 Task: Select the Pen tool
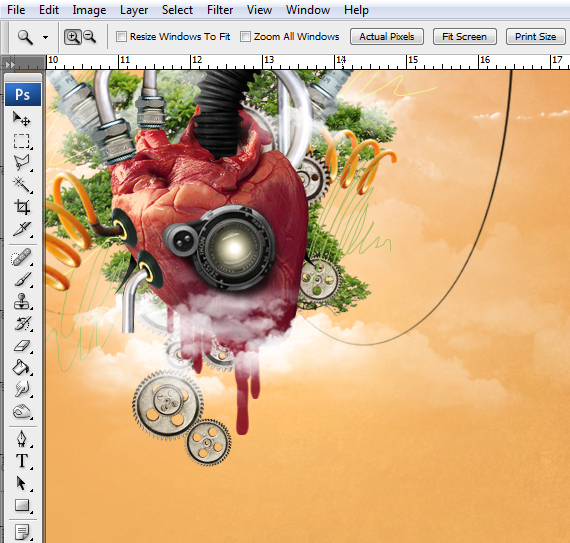point(22,439)
